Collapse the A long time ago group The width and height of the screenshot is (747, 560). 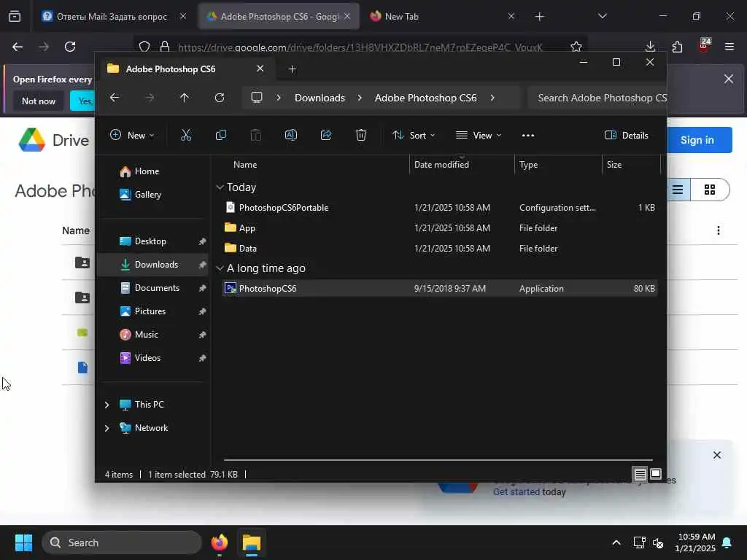(x=220, y=268)
